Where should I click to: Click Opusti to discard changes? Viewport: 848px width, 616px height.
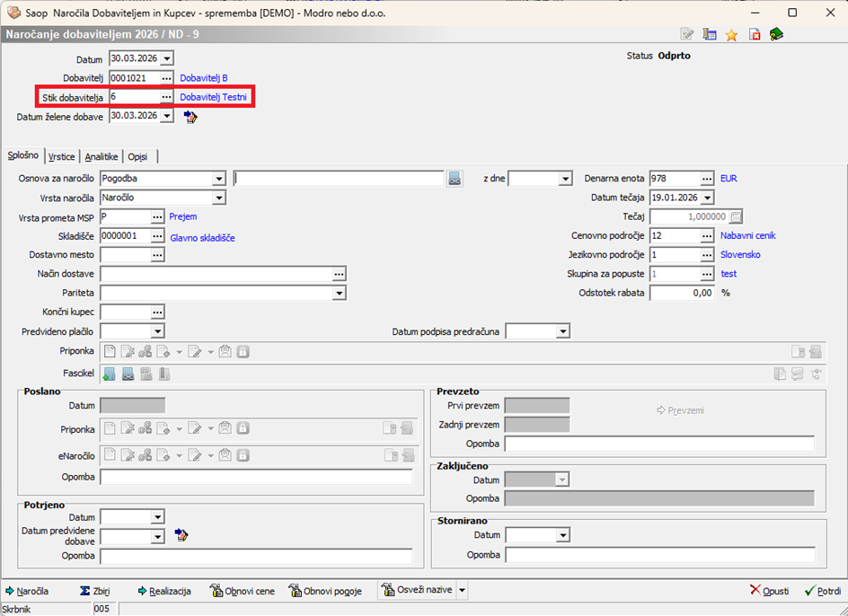pyautogui.click(x=769, y=591)
